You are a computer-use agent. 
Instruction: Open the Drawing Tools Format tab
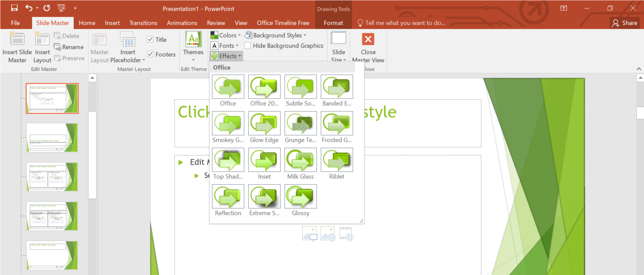(333, 23)
